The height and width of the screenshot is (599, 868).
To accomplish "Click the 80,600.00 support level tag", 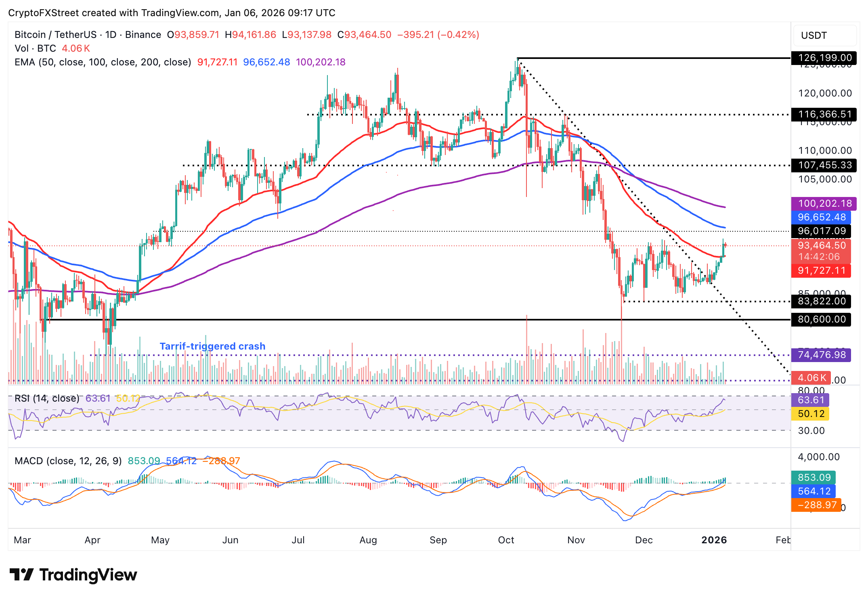I will click(x=821, y=319).
